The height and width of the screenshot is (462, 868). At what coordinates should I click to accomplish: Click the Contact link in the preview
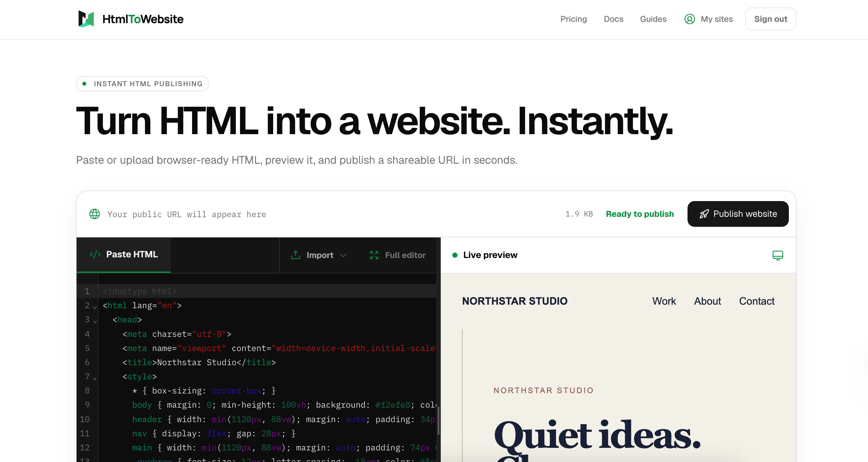[x=756, y=301]
